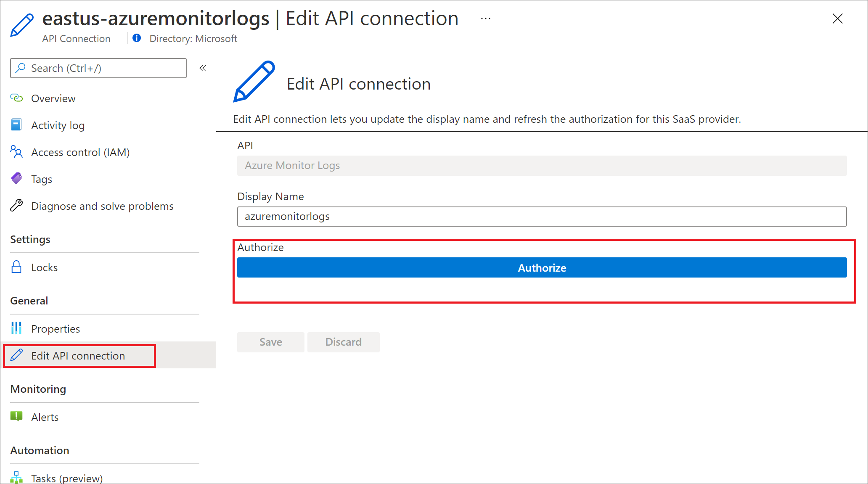Open the more options ellipsis menu
This screenshot has width=868, height=484.
pos(486,19)
